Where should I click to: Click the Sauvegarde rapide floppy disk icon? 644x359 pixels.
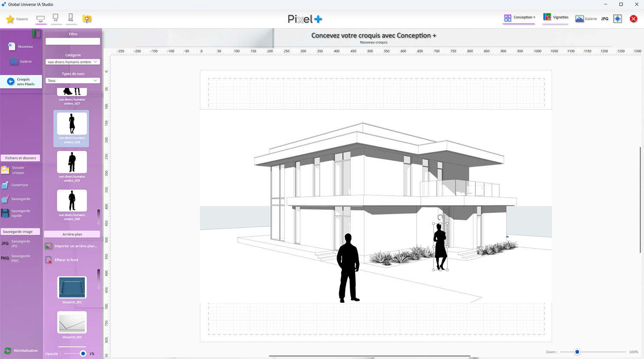point(5,213)
